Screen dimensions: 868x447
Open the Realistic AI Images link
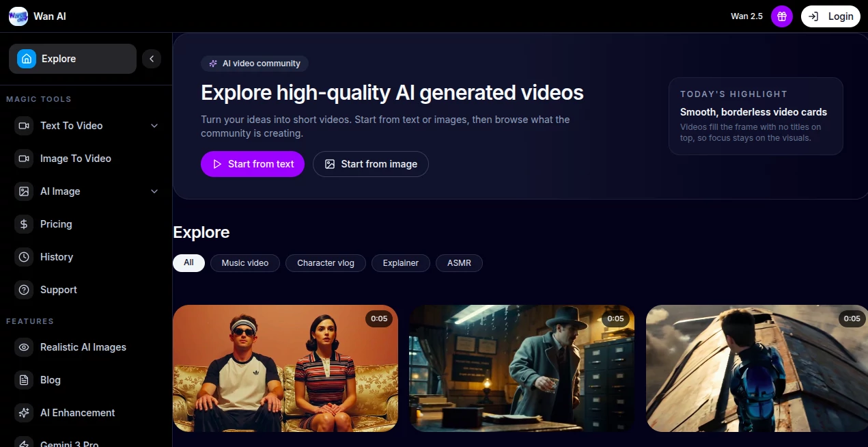(x=83, y=347)
